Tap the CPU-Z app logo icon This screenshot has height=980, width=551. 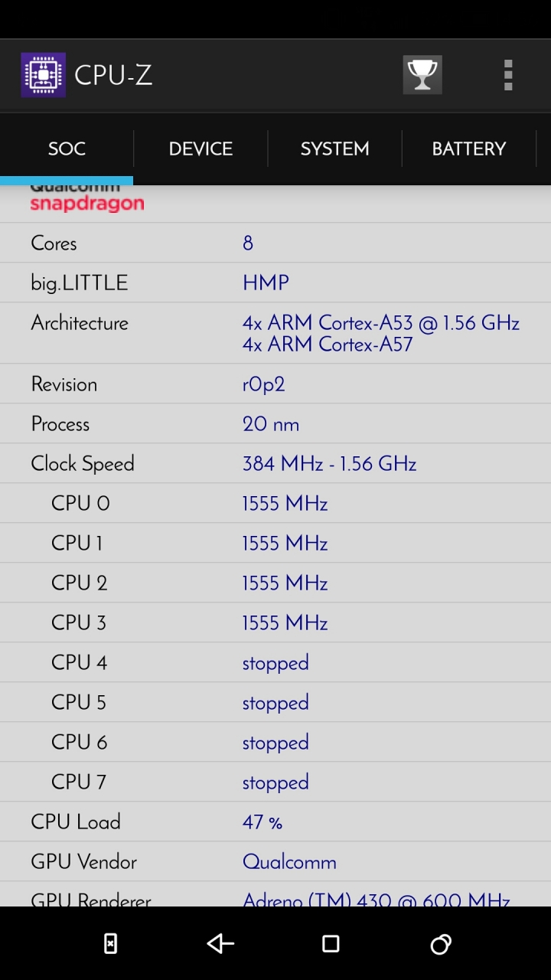(x=43, y=75)
